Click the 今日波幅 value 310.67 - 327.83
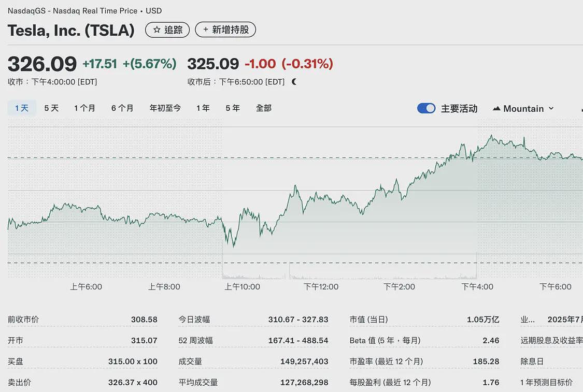Image resolution: width=583 pixels, height=392 pixels. tap(298, 320)
